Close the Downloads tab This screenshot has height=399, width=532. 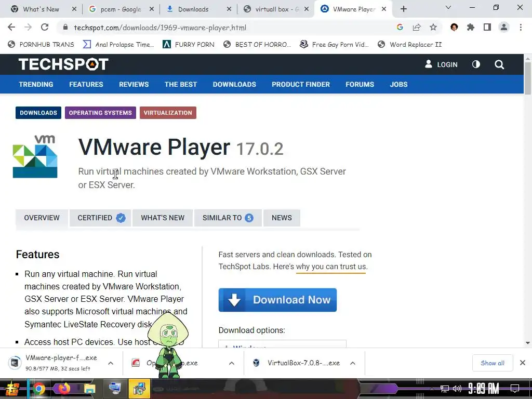[x=229, y=9]
